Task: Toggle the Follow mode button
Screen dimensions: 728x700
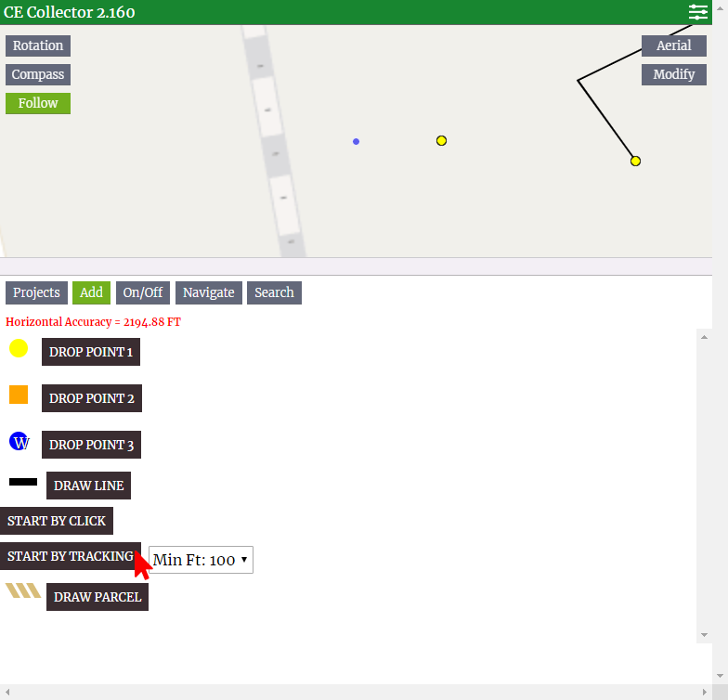Action: pos(38,103)
